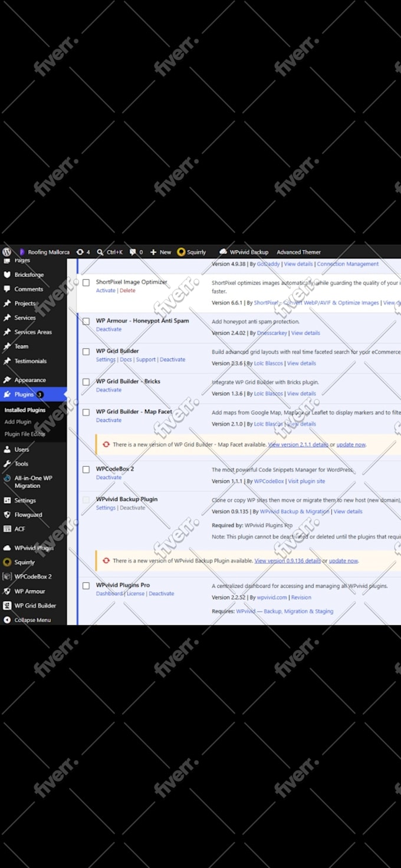Open WP Grid Builder Support link

pyautogui.click(x=146, y=359)
